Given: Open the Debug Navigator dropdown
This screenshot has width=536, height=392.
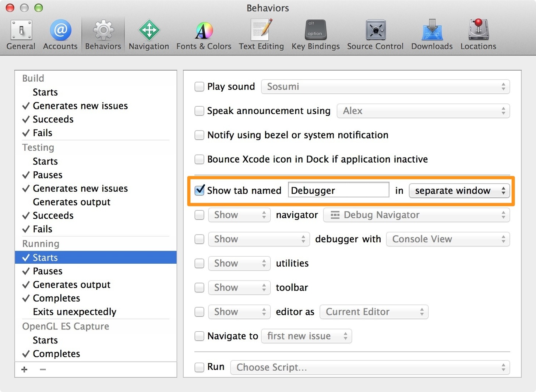Looking at the screenshot, I should pyautogui.click(x=416, y=215).
